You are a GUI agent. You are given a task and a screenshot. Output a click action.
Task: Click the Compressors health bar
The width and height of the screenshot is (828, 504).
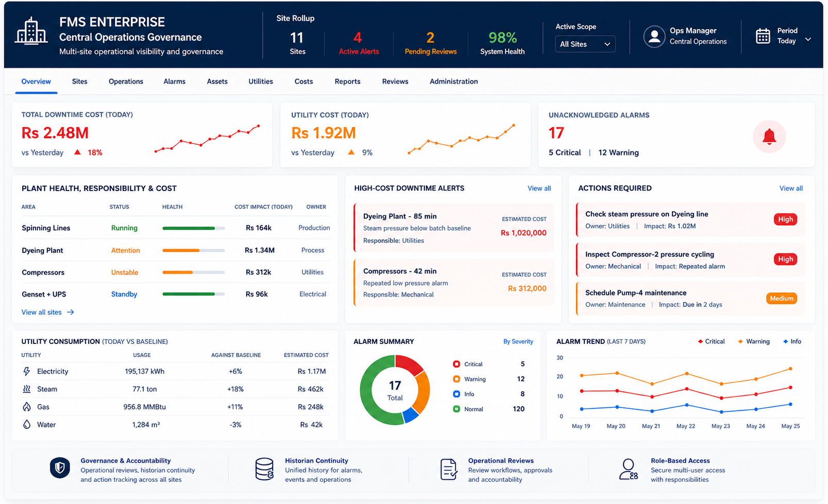click(194, 272)
